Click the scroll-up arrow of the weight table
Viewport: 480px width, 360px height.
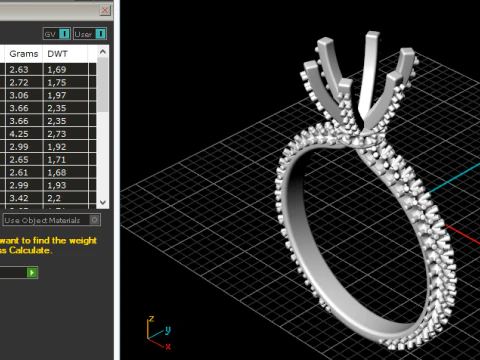point(103,52)
